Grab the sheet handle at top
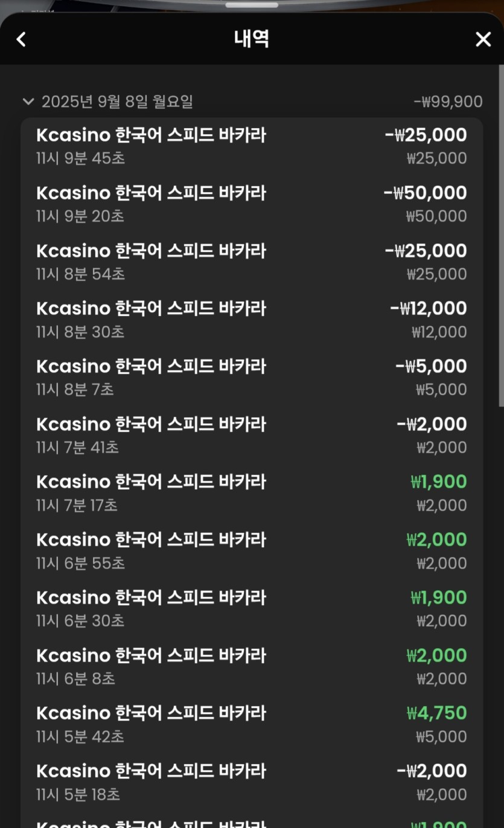The height and width of the screenshot is (828, 504). 251,5
